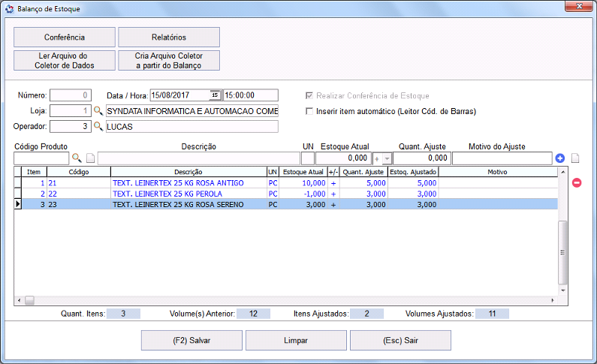Image resolution: width=597 pixels, height=364 pixels.
Task: Click the Estoque Atual entry field
Action: pos(343,158)
